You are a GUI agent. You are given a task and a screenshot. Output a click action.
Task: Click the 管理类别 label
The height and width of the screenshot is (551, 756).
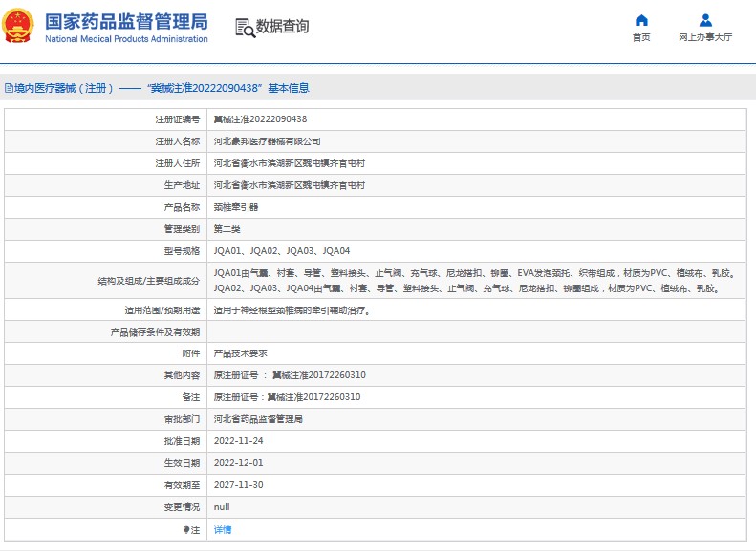(x=182, y=229)
